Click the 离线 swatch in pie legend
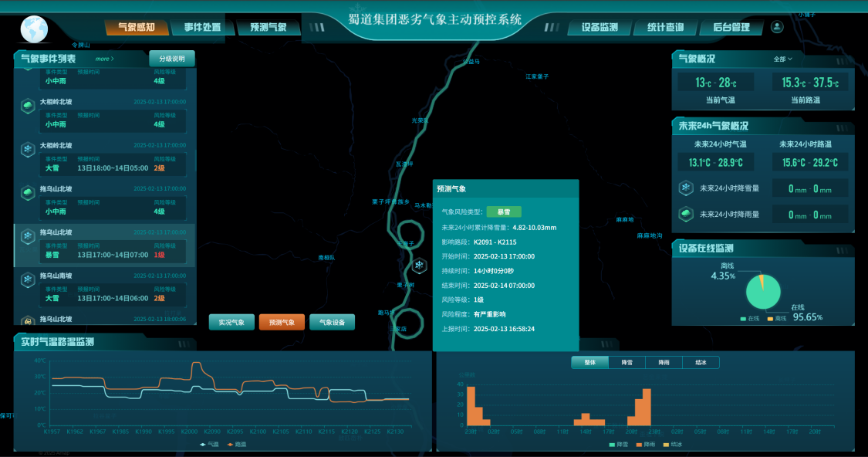868x457 pixels. (x=770, y=318)
